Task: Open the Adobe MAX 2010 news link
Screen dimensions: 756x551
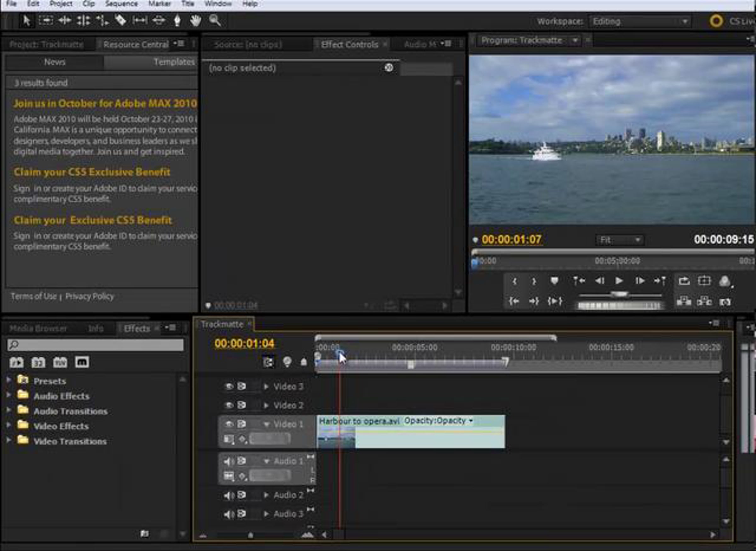Action: (105, 103)
